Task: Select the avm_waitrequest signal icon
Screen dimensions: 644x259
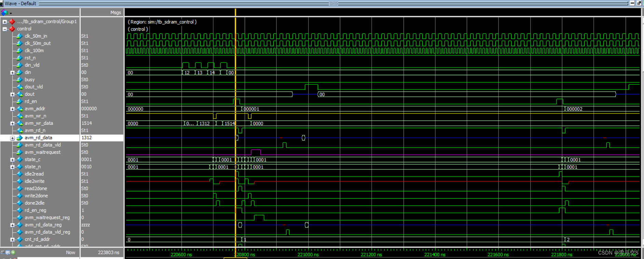Action: coord(19,152)
